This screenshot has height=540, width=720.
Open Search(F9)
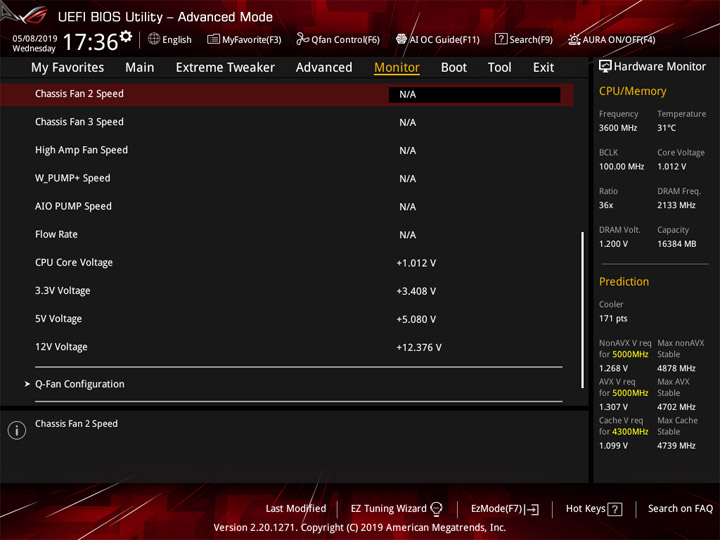523,39
